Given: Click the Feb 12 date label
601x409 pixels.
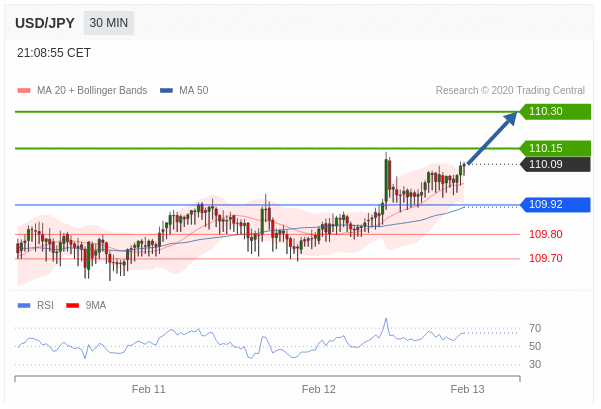Looking at the screenshot, I should point(319,389).
